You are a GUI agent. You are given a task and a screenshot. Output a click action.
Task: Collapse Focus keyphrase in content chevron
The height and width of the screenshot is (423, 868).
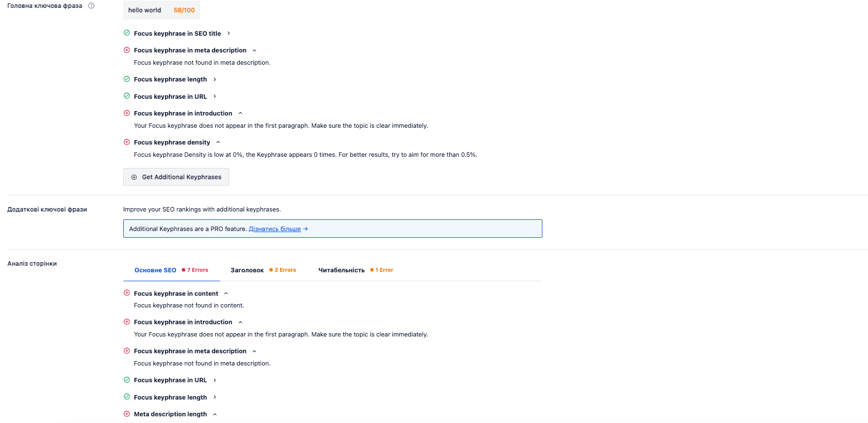[x=226, y=294]
